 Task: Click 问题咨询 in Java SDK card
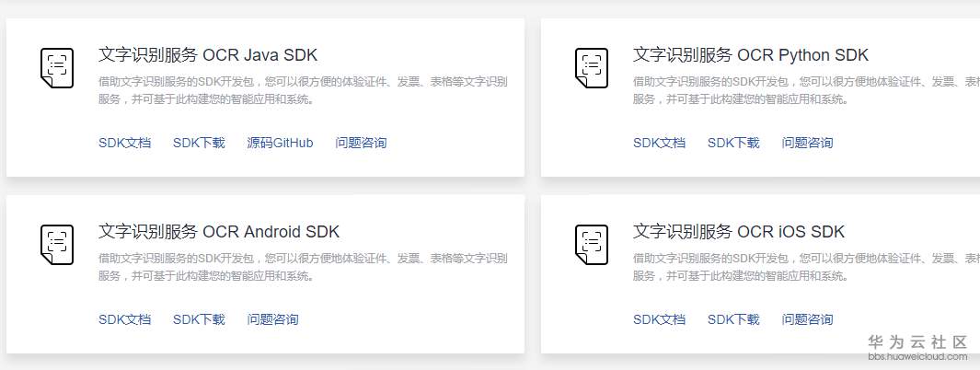361,144
